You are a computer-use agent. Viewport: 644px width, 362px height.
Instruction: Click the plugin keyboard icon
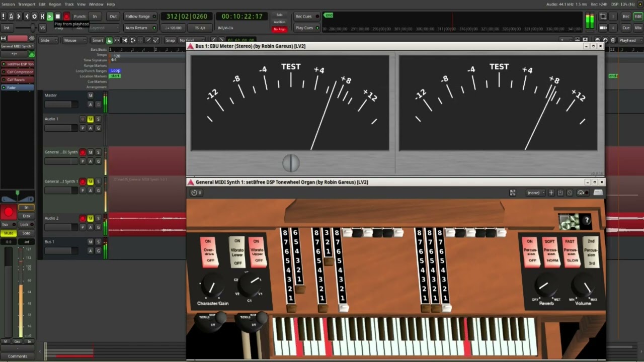coord(598,193)
